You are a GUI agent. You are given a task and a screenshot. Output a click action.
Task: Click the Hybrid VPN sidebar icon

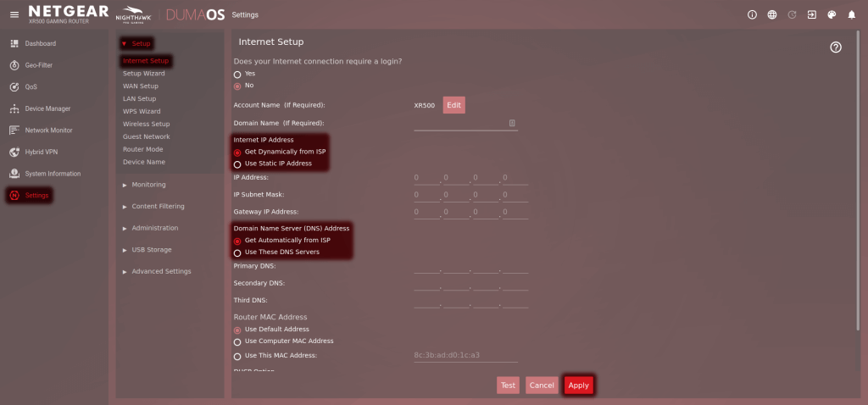(15, 152)
